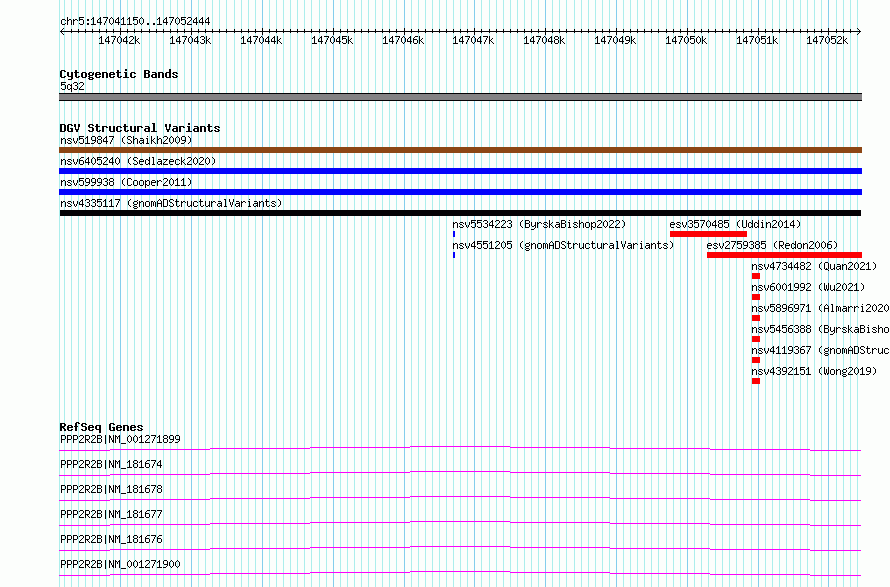This screenshot has height=587, width=890.
Task: Click the 147042k ruler tick label
Action: point(119,40)
